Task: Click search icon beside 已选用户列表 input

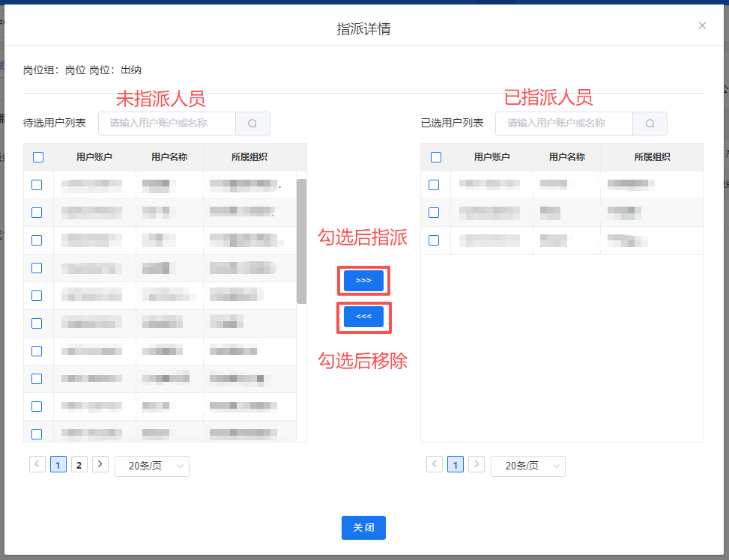Action: coord(650,124)
